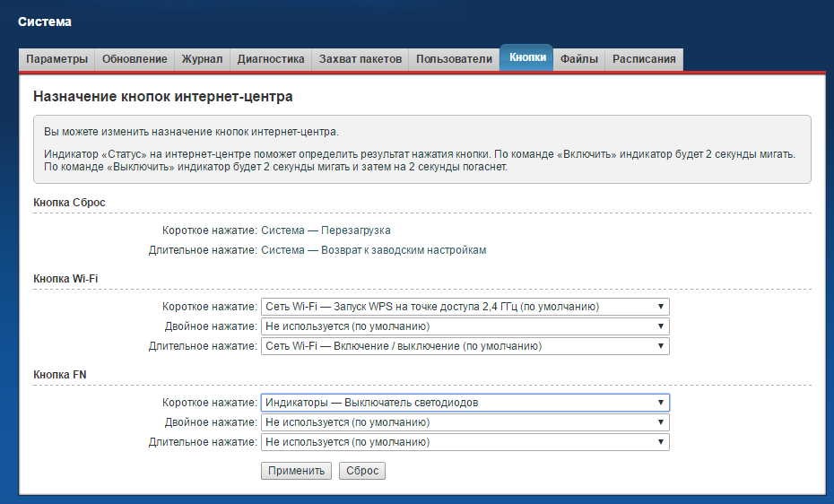Select the Захват пакетов tab
Image resolution: width=834 pixels, height=504 pixels.
pos(361,59)
